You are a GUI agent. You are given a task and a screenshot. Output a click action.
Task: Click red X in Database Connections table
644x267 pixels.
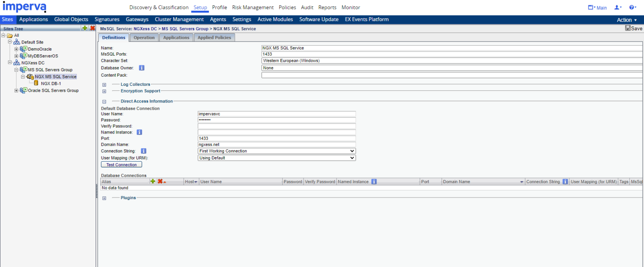pos(160,181)
